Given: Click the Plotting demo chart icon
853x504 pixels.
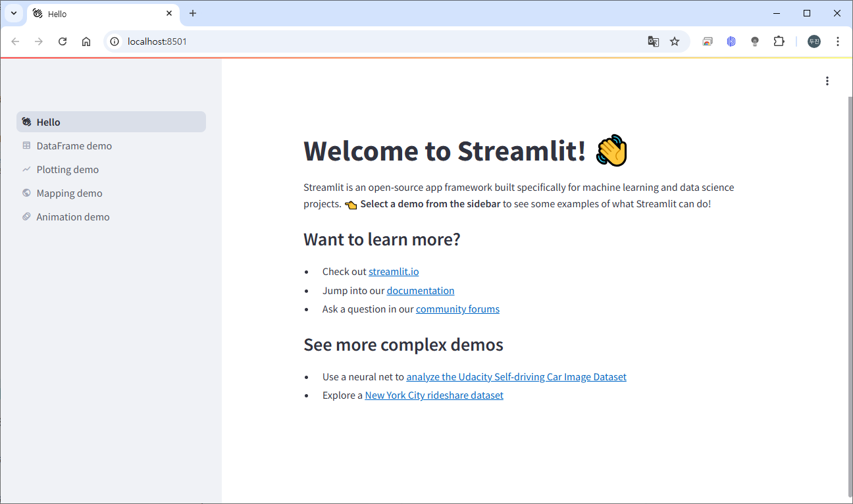Looking at the screenshot, I should (26, 169).
